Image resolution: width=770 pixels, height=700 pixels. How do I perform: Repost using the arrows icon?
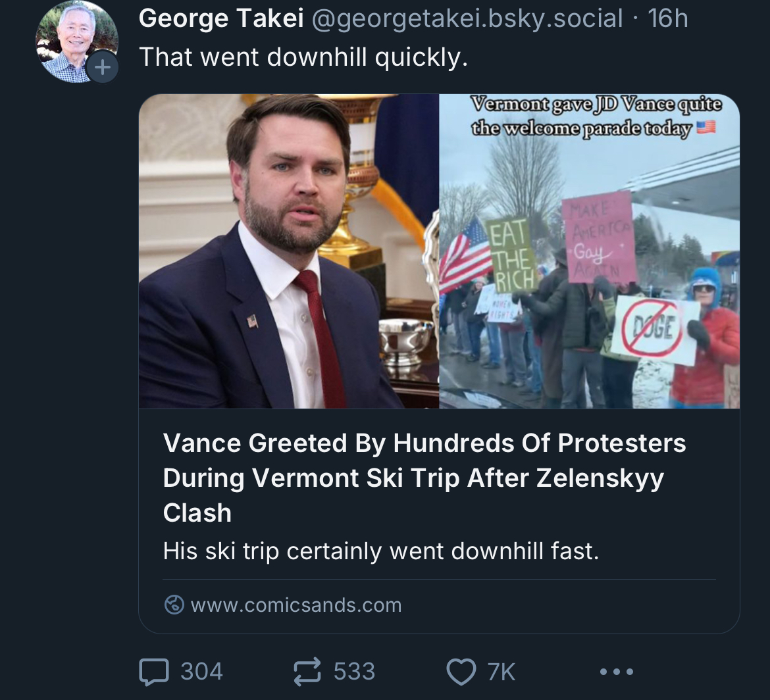click(x=308, y=672)
